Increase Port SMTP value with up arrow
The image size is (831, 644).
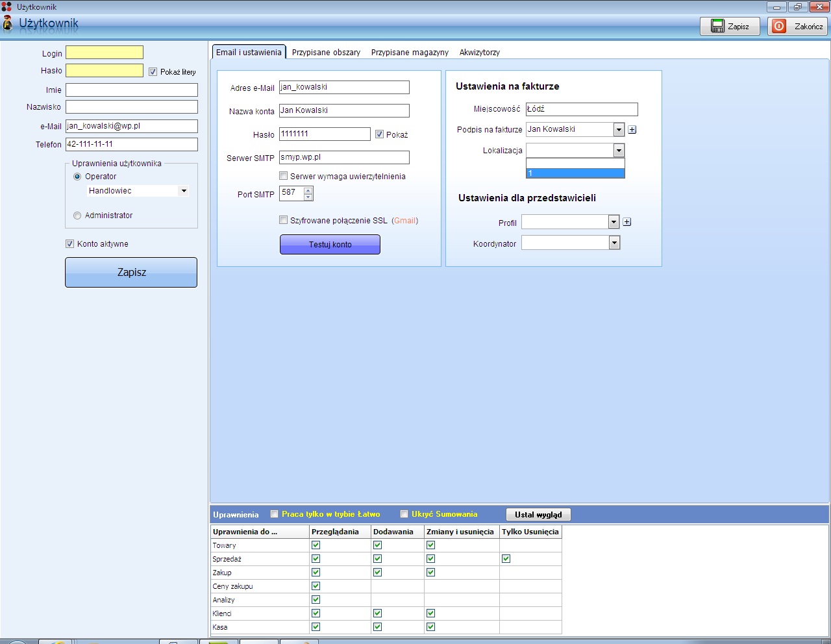point(308,190)
